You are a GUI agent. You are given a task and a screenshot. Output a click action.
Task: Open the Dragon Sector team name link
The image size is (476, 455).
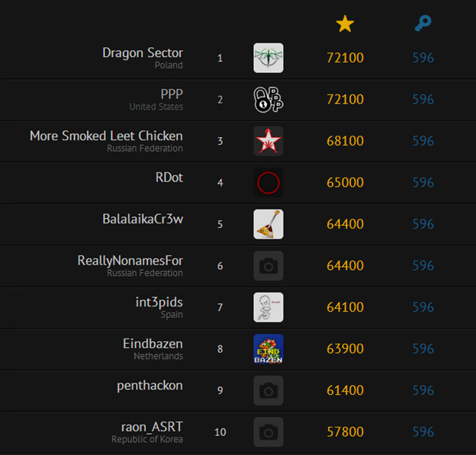(143, 53)
